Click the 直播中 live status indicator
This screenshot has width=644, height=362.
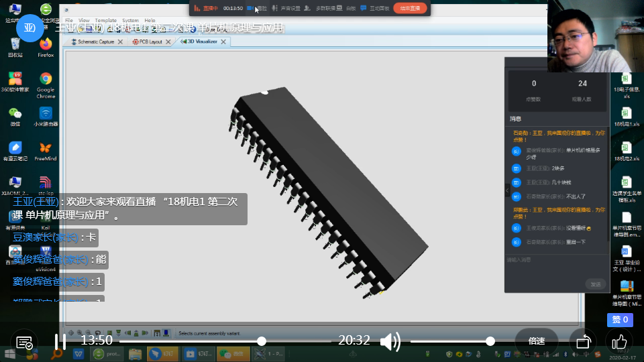pyautogui.click(x=206, y=8)
